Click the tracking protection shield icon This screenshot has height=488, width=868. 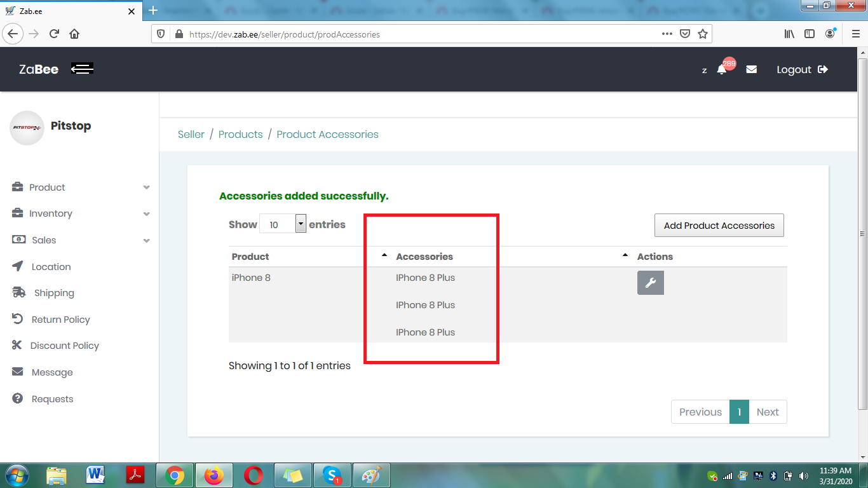(x=161, y=34)
